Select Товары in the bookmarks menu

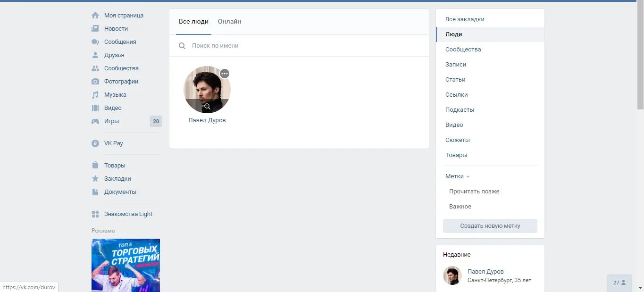[x=490, y=155]
